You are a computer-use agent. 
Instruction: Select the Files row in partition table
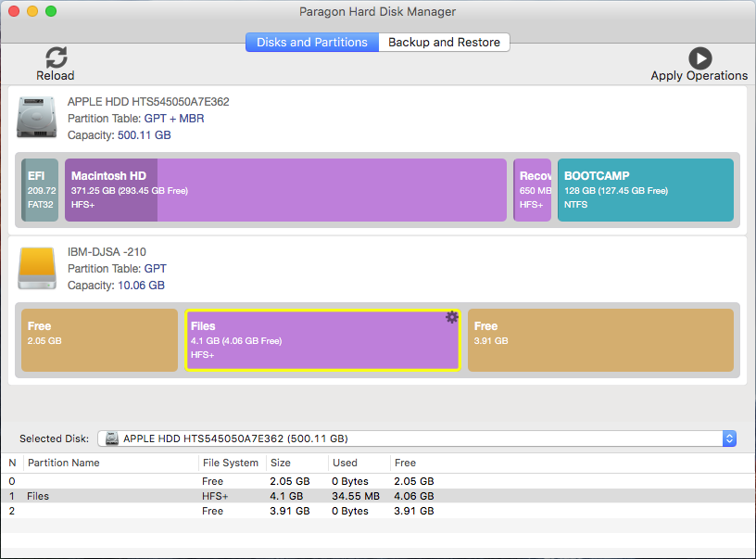point(378,496)
